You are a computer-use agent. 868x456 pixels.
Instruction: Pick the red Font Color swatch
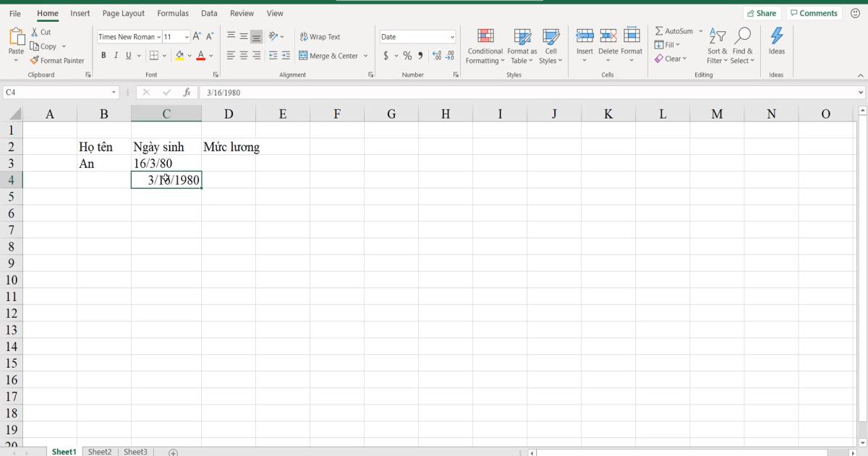point(201,55)
